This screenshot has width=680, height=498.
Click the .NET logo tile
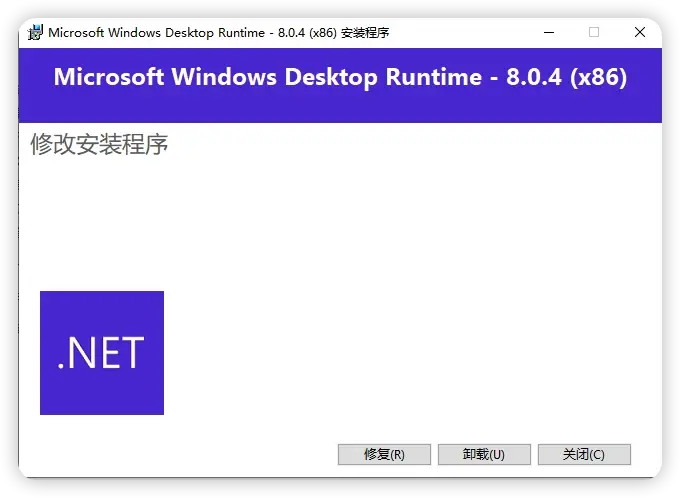pos(102,353)
